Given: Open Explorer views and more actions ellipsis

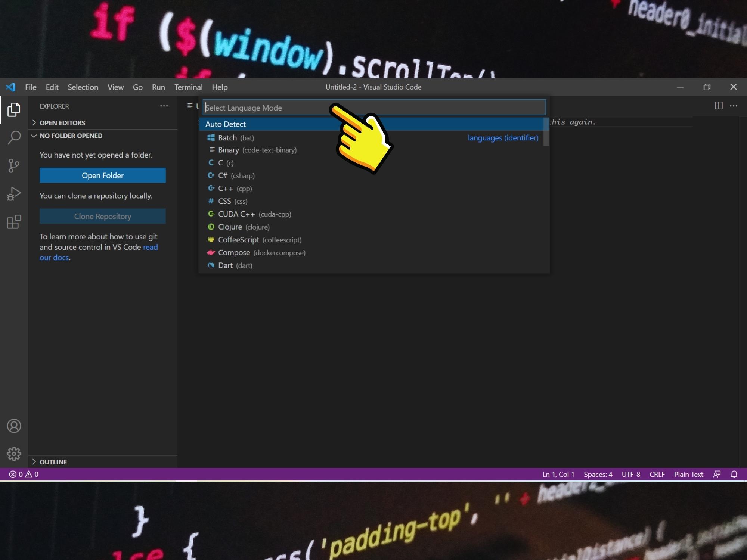Looking at the screenshot, I should [164, 106].
